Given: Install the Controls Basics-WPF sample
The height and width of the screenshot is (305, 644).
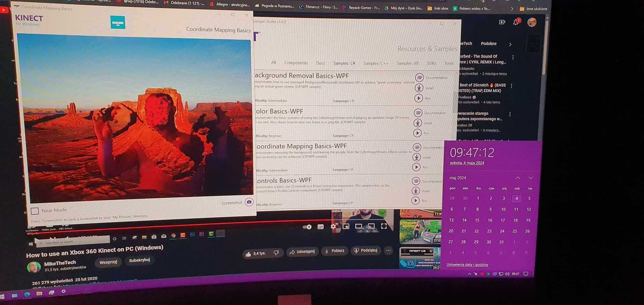Looking at the screenshot, I should 416,191.
